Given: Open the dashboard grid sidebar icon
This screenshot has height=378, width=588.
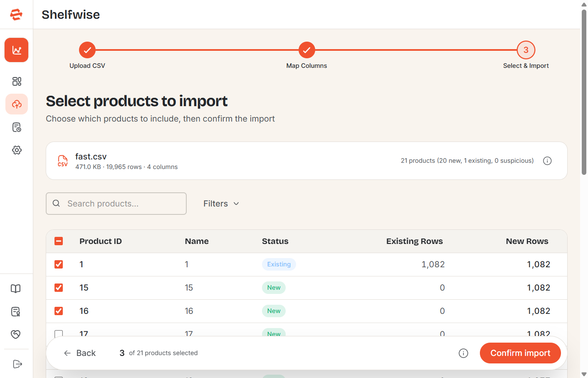Looking at the screenshot, I should (x=17, y=81).
